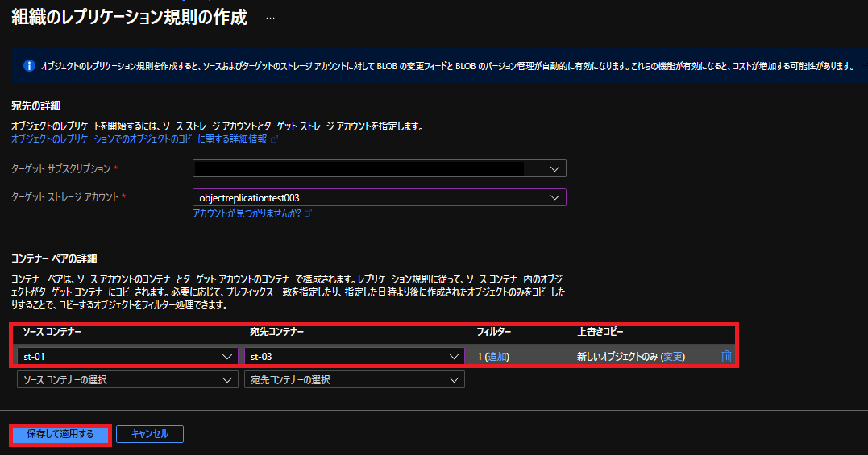This screenshot has width=868, height=455.
Task: Click the 保存して適用する button
Action: 60,434
